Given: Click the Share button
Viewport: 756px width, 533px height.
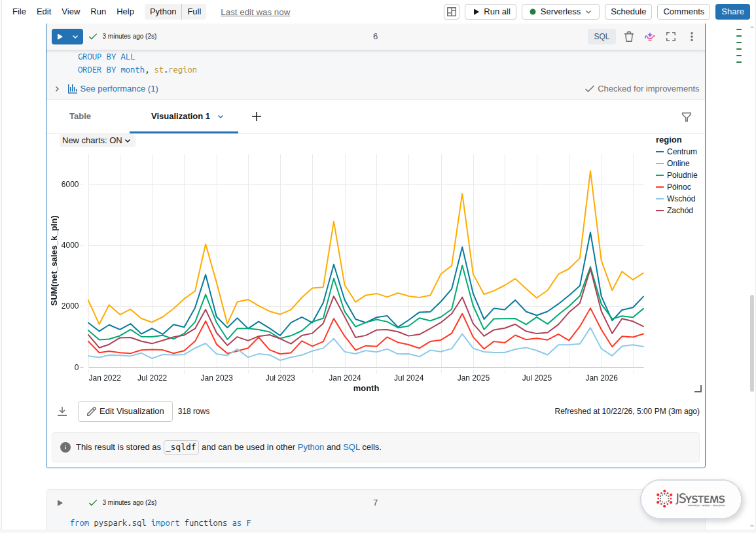Looking at the screenshot, I should coord(732,12).
